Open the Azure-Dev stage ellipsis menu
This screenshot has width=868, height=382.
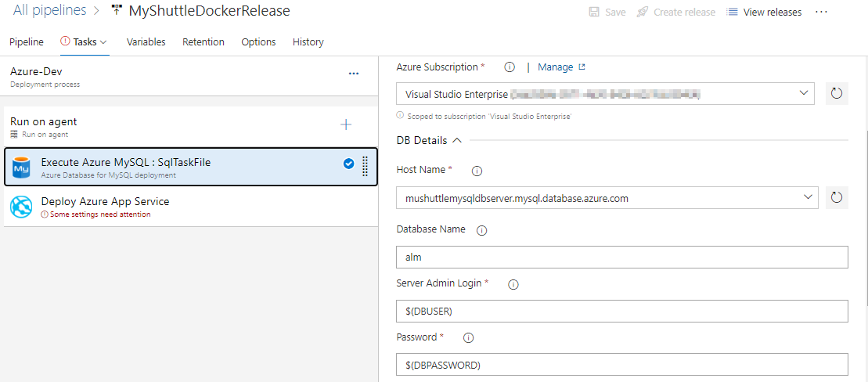(354, 74)
